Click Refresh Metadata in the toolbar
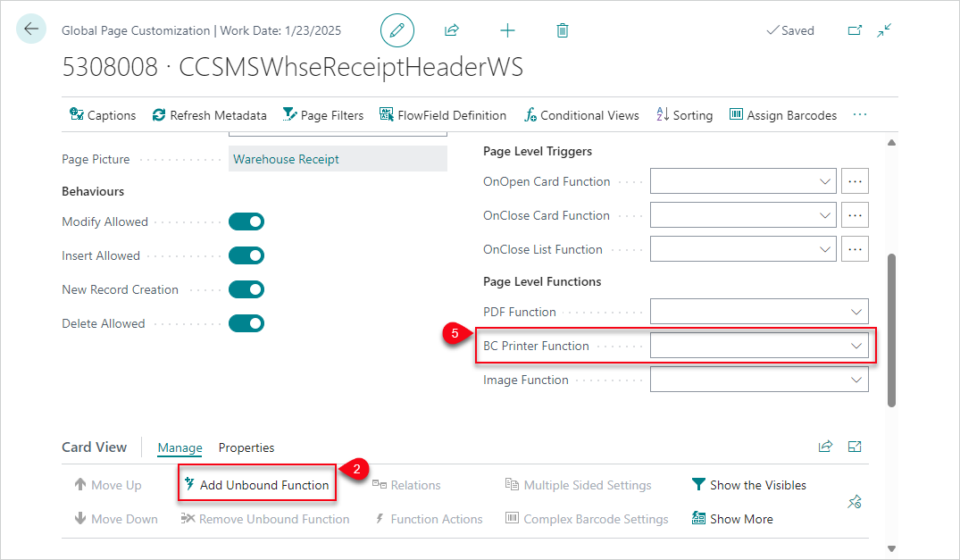 click(209, 114)
